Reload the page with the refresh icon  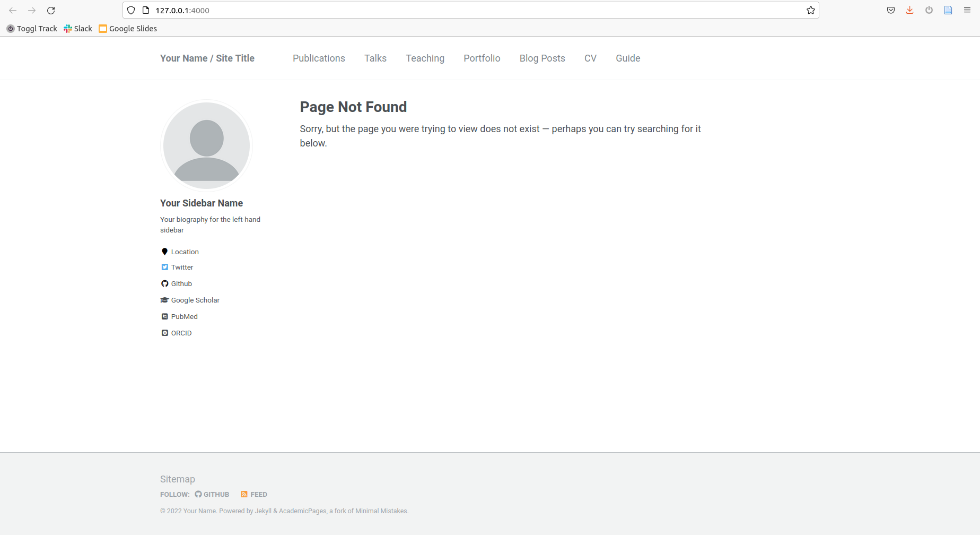pos(51,11)
